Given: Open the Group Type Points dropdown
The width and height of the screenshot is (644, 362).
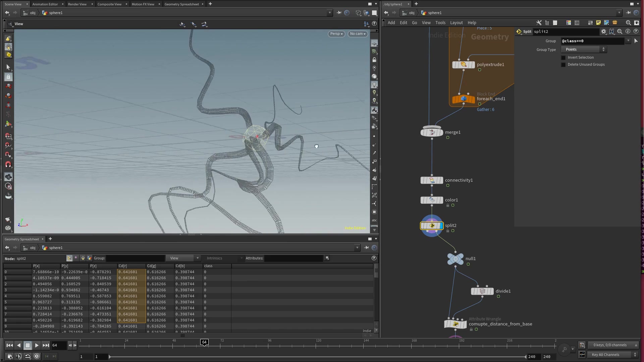Looking at the screenshot, I should (x=584, y=50).
